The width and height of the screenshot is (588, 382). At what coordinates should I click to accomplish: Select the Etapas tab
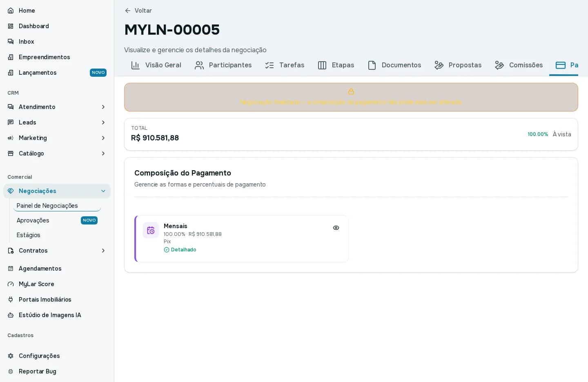click(x=336, y=65)
